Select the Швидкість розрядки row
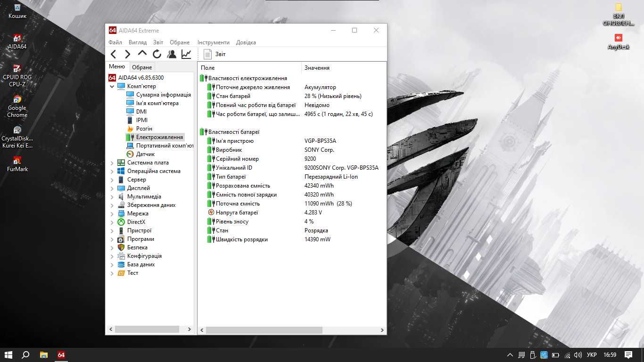Viewport: 644px width, 362px height. point(292,239)
